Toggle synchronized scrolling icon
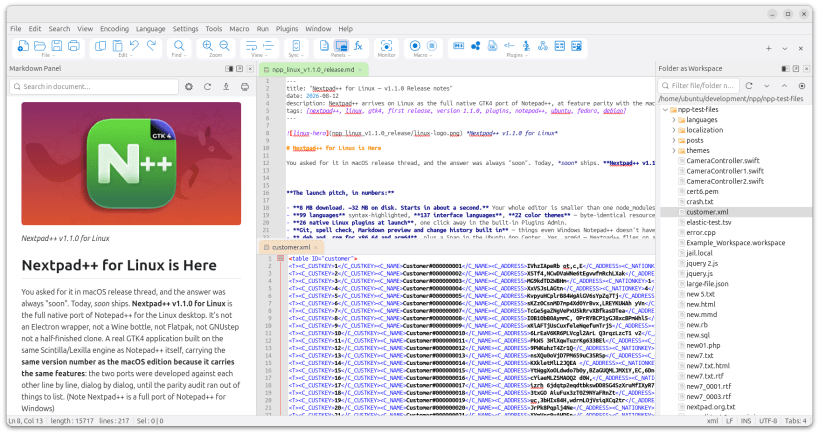 (296, 46)
